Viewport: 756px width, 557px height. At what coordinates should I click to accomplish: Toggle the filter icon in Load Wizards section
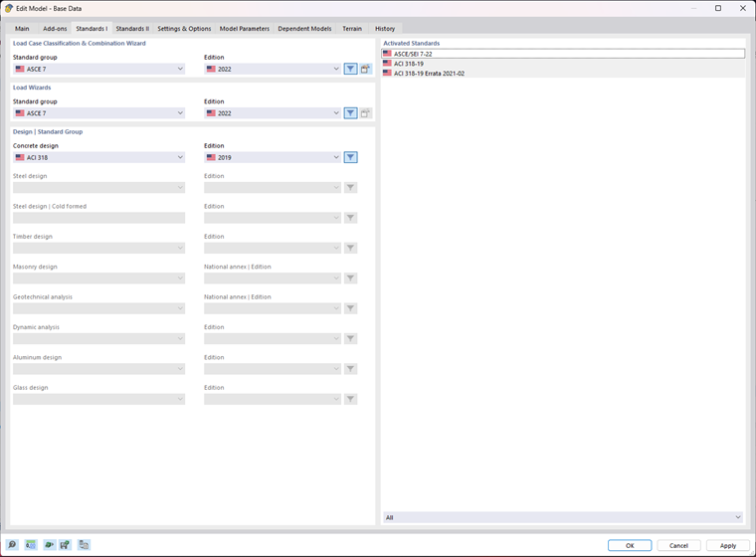click(x=350, y=113)
